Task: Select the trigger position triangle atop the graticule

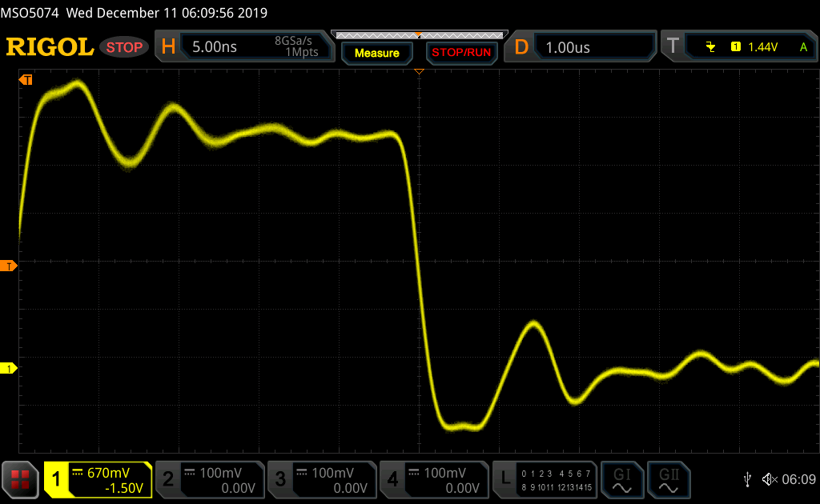Action: point(419,71)
